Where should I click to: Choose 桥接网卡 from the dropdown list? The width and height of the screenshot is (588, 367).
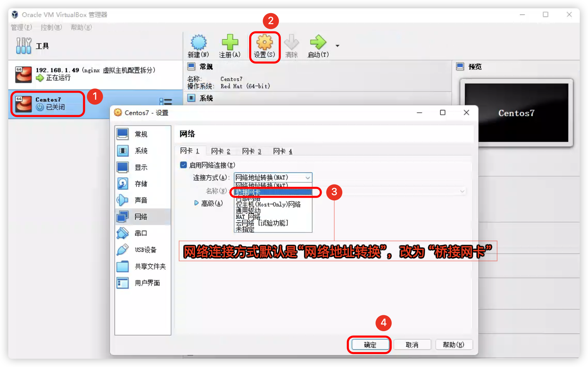pos(273,192)
